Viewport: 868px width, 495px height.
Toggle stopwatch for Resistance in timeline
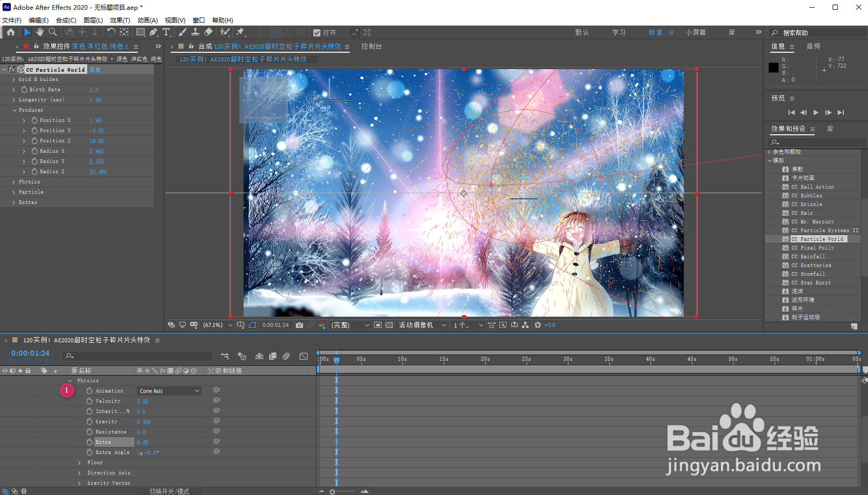pos(89,432)
